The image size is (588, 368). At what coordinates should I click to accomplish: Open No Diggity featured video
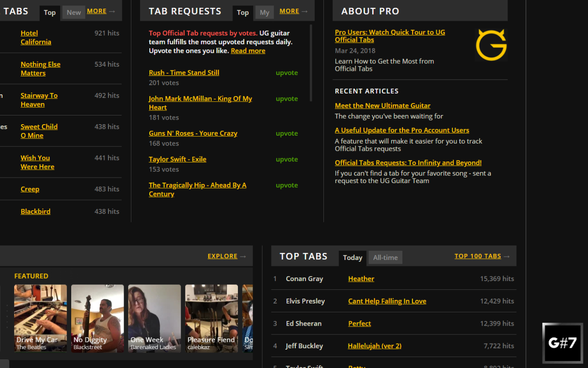tap(97, 318)
